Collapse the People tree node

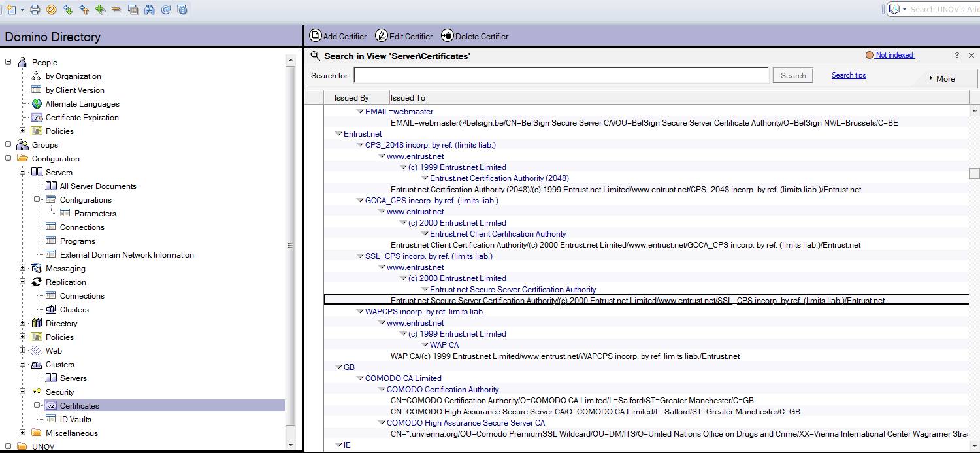coord(8,62)
